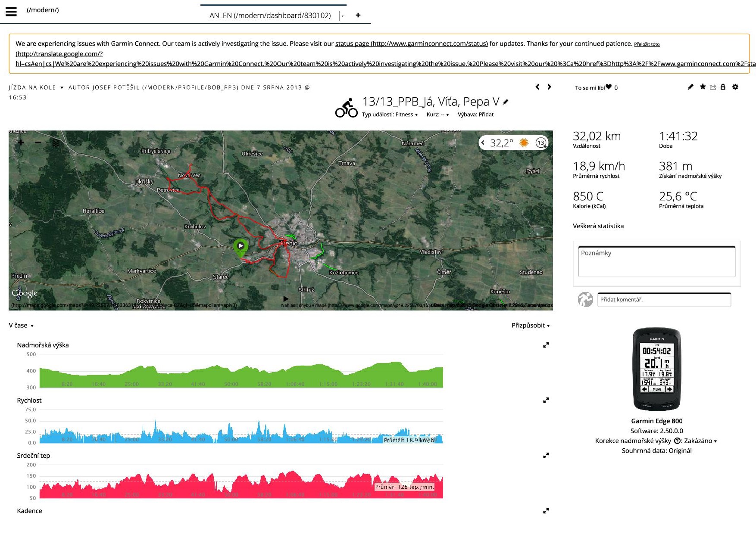Click the pencil icon beside activity title

tap(506, 102)
